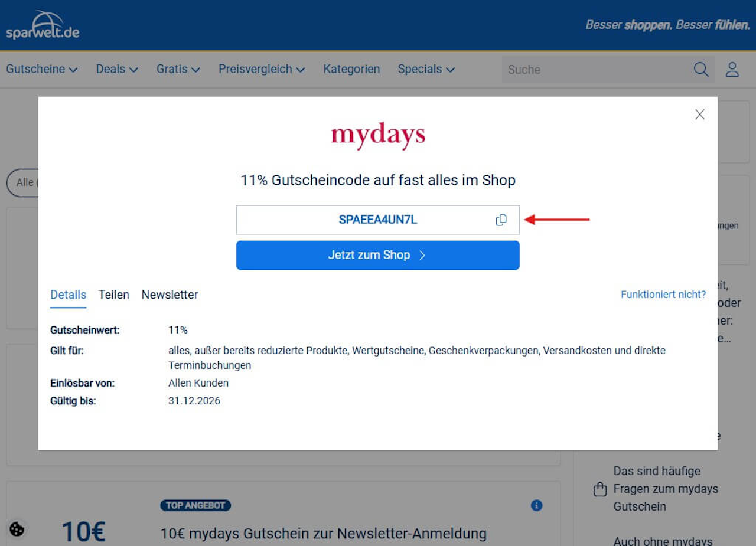Expand the Specials menu

coord(426,69)
